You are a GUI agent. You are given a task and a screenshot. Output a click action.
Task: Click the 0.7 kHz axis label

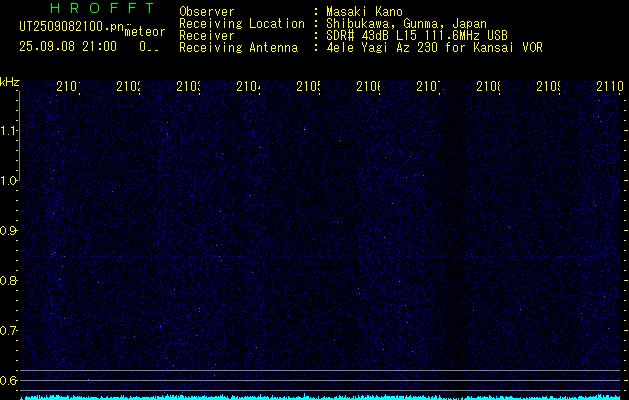8,330
